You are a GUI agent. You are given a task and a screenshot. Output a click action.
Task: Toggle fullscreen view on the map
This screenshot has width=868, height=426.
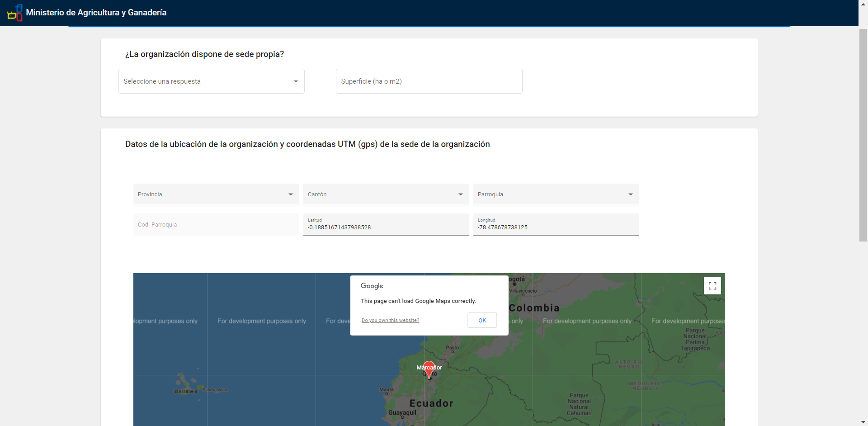(x=712, y=286)
